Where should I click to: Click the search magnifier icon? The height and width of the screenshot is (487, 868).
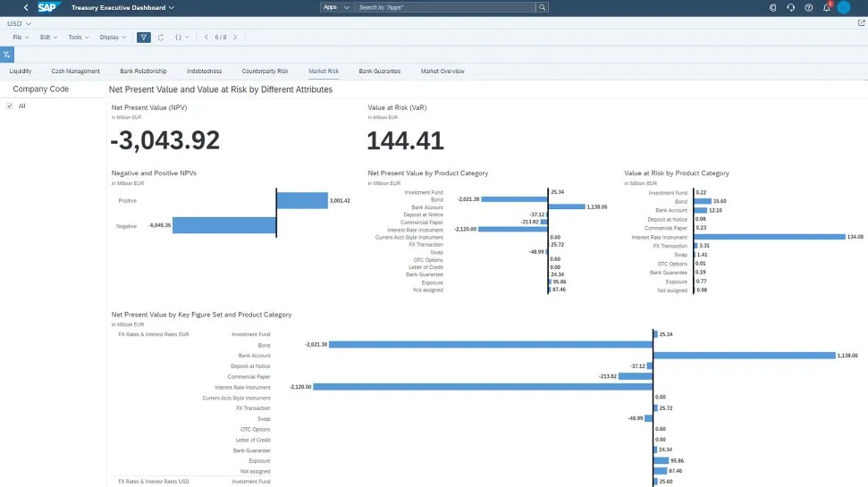click(x=542, y=7)
